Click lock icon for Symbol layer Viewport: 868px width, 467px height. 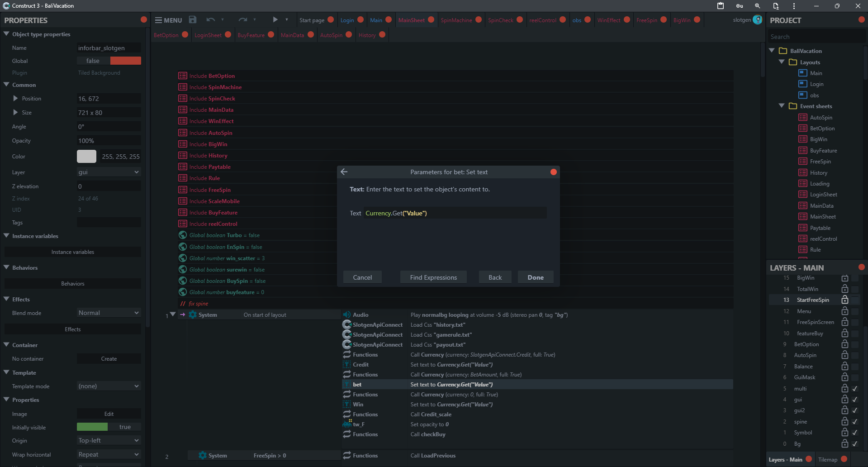click(844, 432)
